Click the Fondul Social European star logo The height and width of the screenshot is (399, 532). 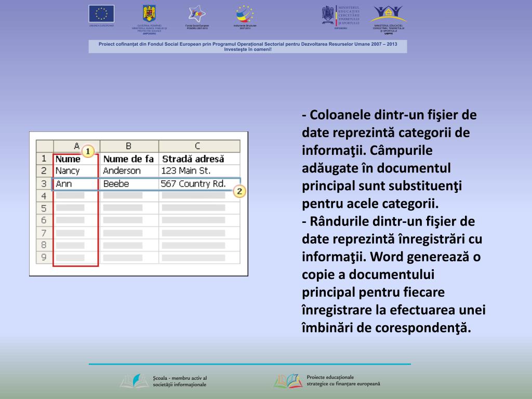[x=197, y=14]
